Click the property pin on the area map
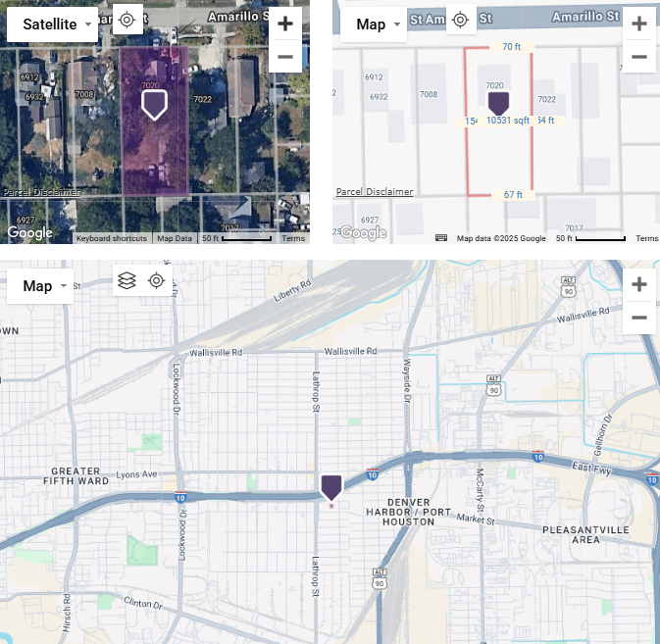Viewport: 660px width, 644px height. [x=331, y=488]
